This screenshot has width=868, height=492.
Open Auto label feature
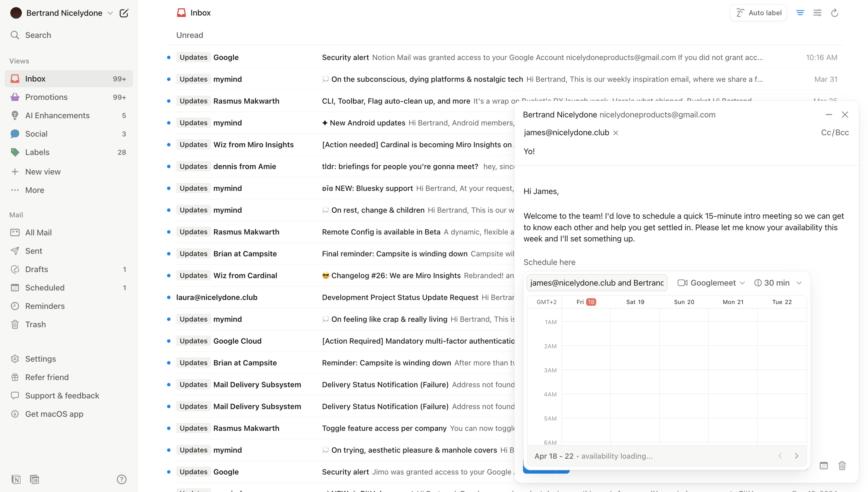coord(758,13)
